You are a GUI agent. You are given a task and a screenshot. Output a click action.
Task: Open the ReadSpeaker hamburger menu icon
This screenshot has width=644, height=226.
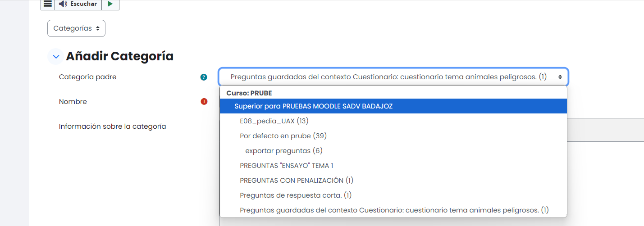(47, 4)
